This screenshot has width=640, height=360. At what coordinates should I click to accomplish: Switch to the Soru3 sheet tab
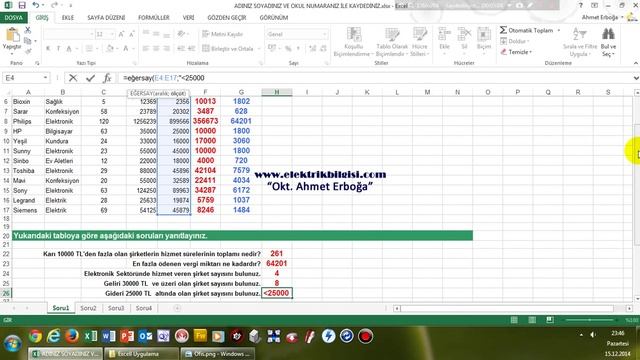point(116,308)
